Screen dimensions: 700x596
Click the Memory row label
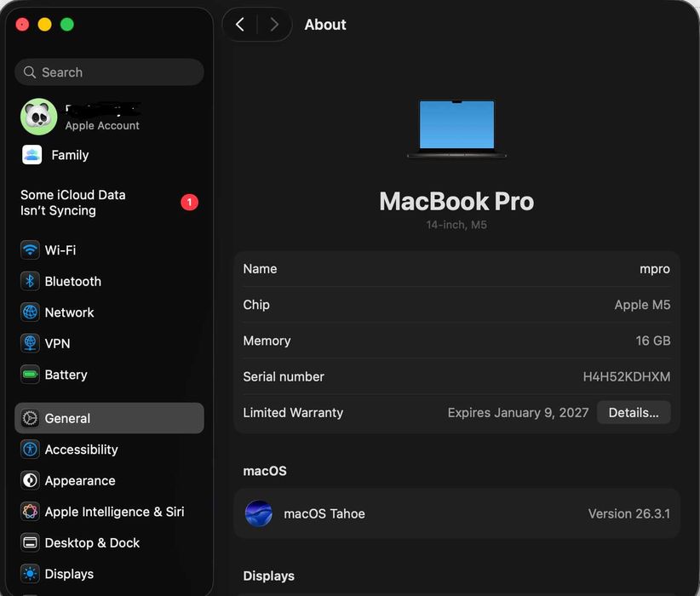click(267, 341)
